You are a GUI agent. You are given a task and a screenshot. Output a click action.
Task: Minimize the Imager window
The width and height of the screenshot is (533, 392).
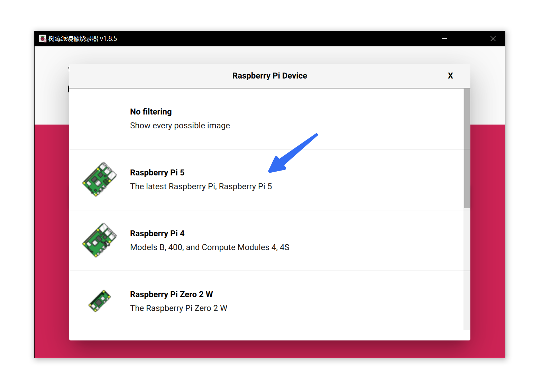(445, 39)
